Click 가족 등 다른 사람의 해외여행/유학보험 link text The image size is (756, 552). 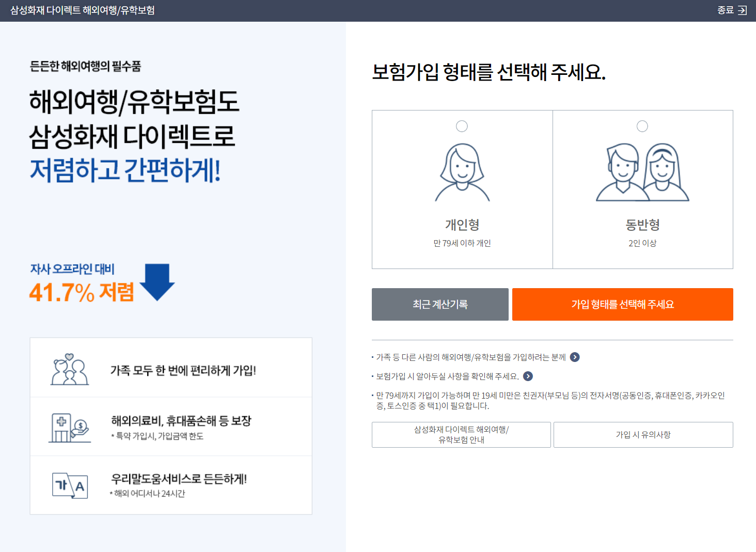[471, 357]
